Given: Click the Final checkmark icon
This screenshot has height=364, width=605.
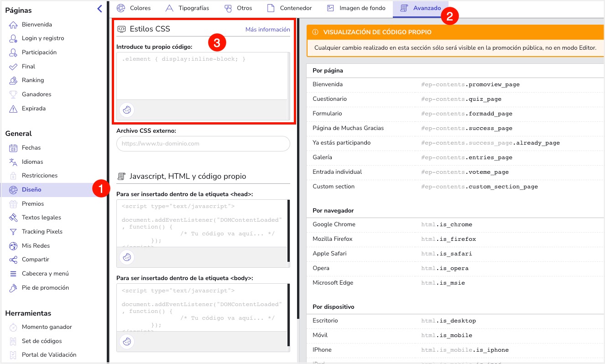Looking at the screenshot, I should click(x=13, y=67).
